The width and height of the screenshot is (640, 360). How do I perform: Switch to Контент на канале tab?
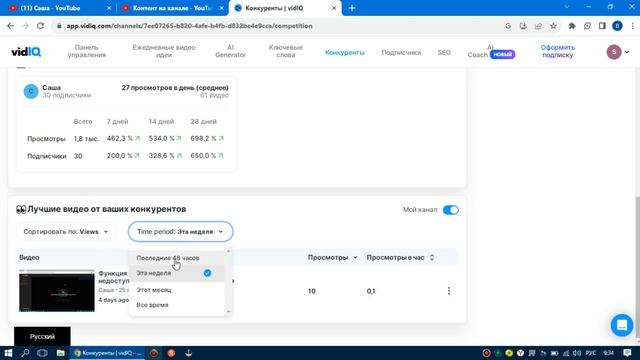click(172, 8)
